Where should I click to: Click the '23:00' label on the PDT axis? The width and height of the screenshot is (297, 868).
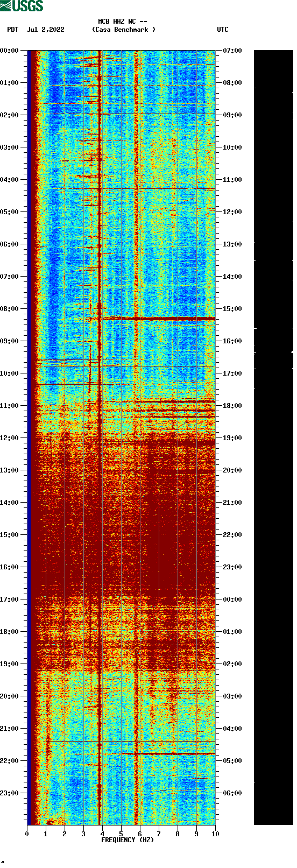pyautogui.click(x=10, y=793)
